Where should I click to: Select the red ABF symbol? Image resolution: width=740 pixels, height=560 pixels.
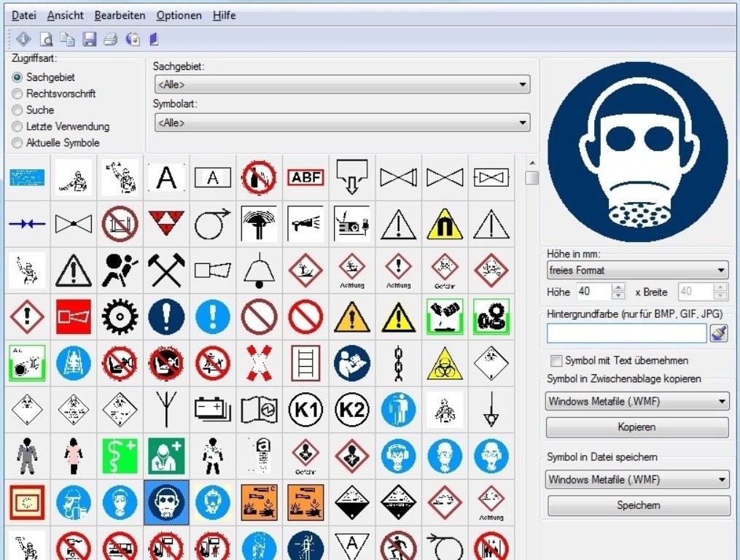point(305,177)
